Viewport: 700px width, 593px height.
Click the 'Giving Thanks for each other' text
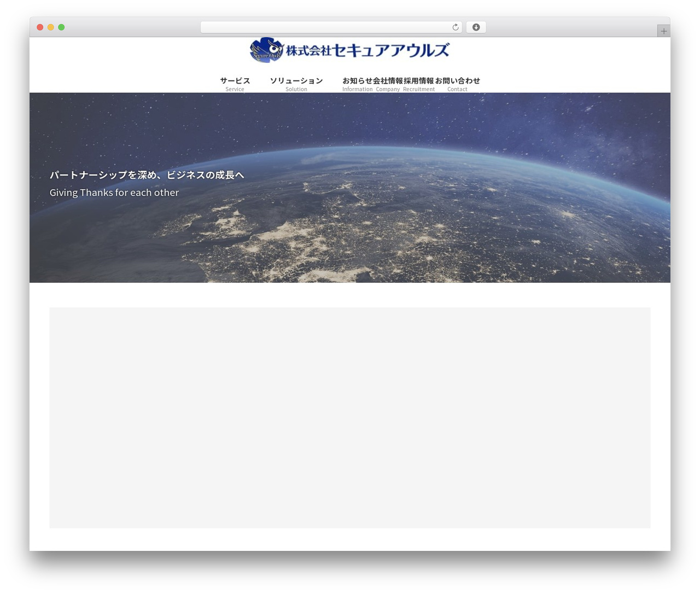tap(114, 193)
